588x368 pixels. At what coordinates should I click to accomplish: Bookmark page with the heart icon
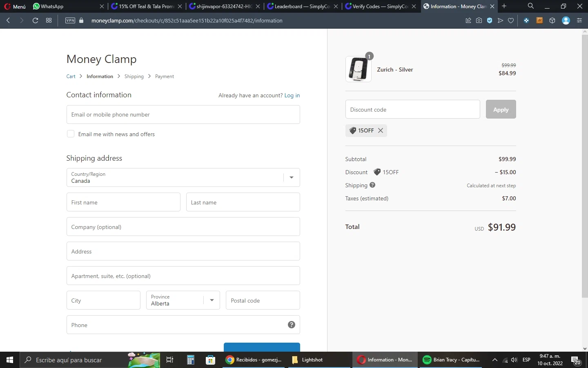tap(511, 20)
